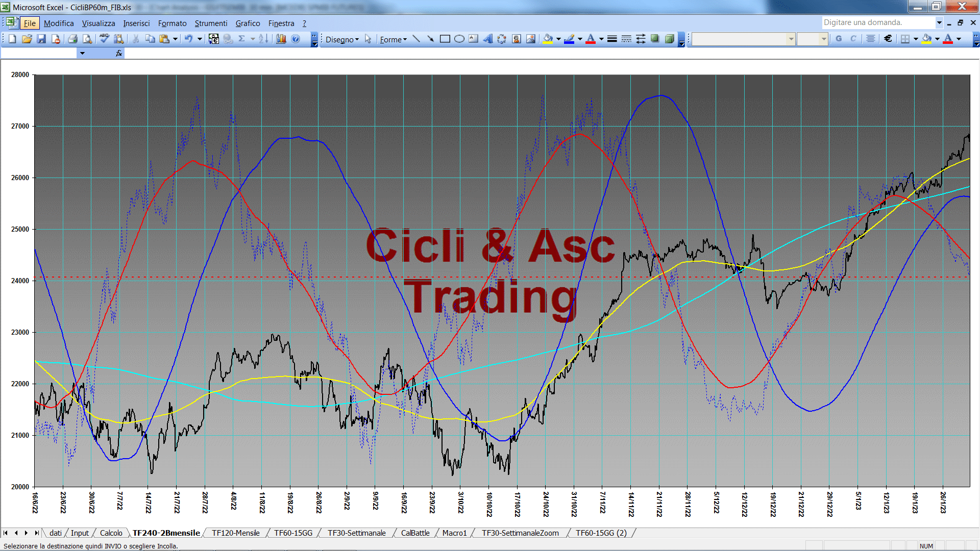The image size is (980, 551).
Task: Select the Oval drawing tool
Action: click(x=459, y=39)
